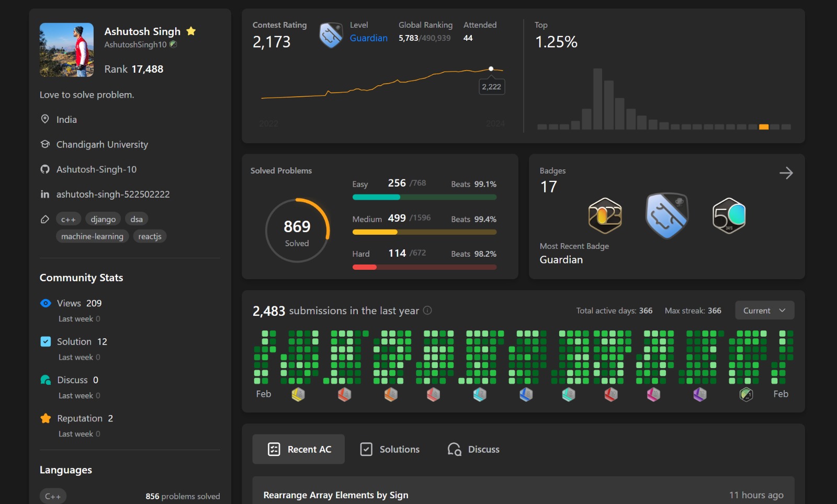
Task: Click the fifth light-blue monthly badge under heatmap
Action: [480, 394]
